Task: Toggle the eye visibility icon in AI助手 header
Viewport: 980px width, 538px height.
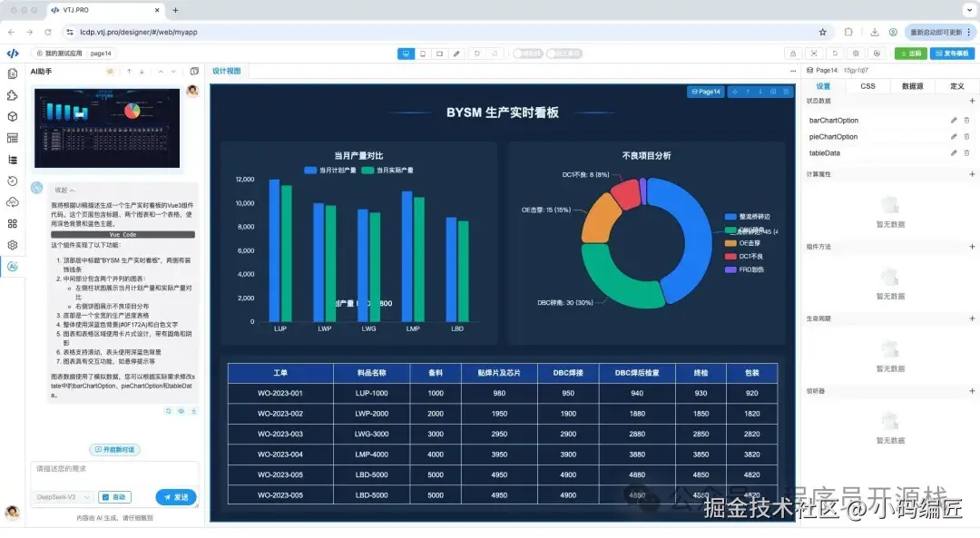Action: coord(111,72)
